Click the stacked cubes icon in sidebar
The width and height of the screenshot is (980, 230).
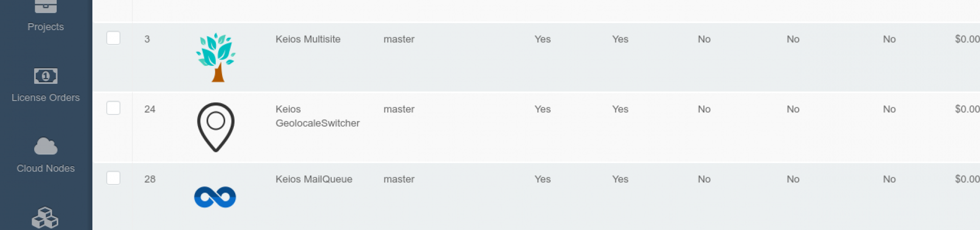(x=45, y=218)
